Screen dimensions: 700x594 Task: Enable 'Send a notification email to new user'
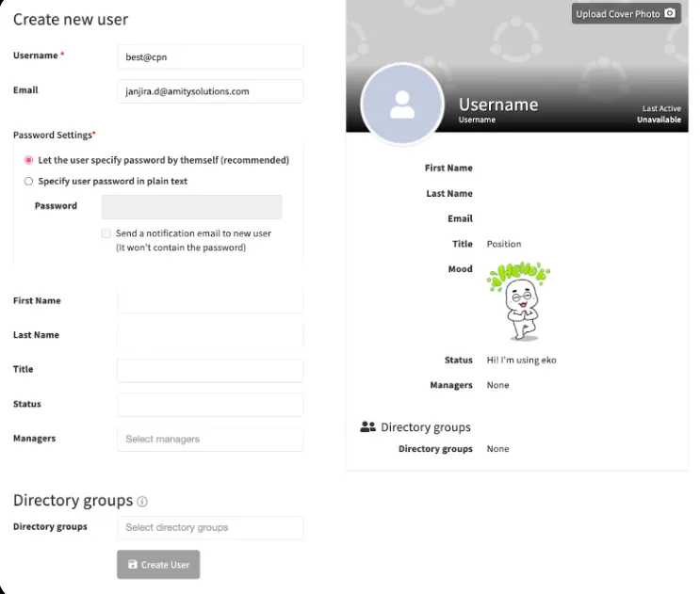(106, 233)
